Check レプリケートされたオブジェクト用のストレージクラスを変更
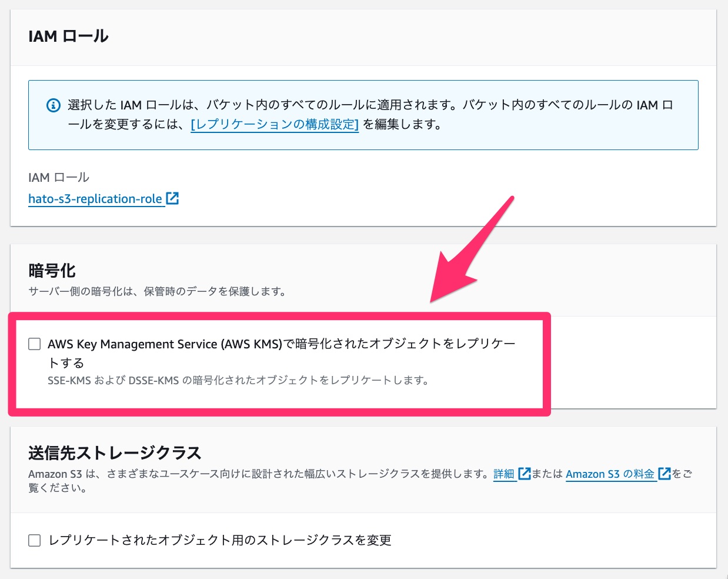The width and height of the screenshot is (728, 579). click(34, 540)
